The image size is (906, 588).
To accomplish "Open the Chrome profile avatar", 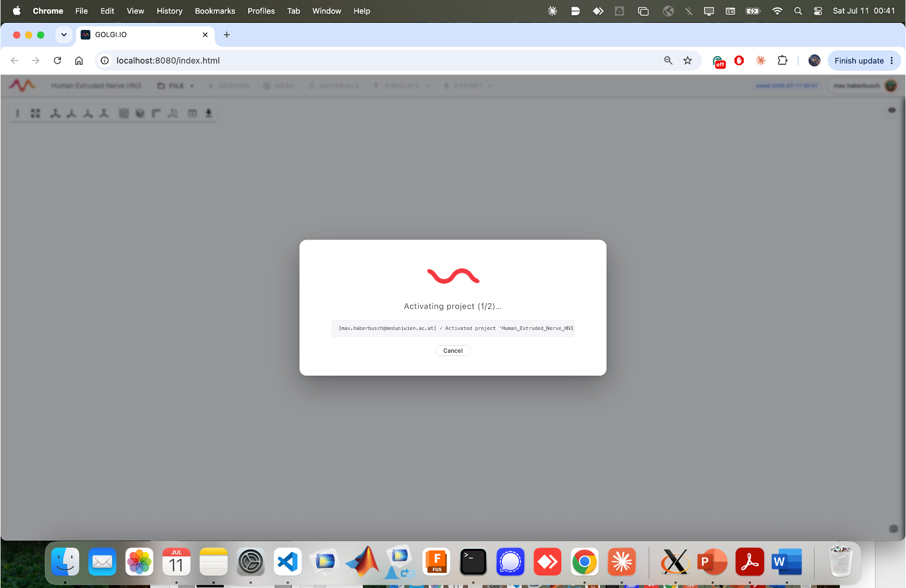I will click(814, 60).
